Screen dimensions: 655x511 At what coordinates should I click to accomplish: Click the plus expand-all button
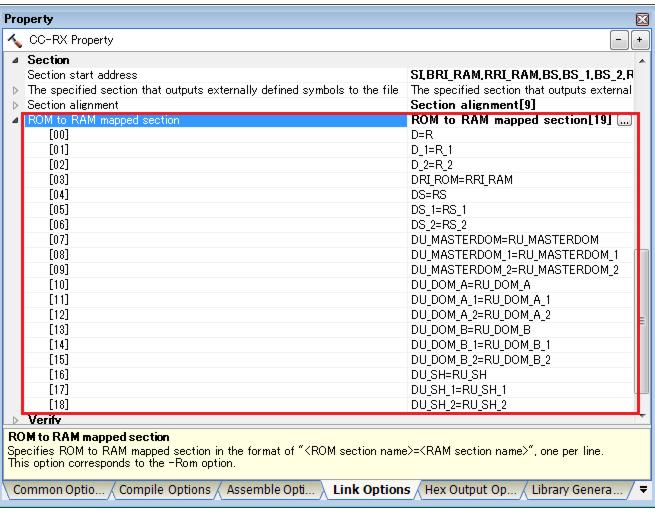coord(641,40)
